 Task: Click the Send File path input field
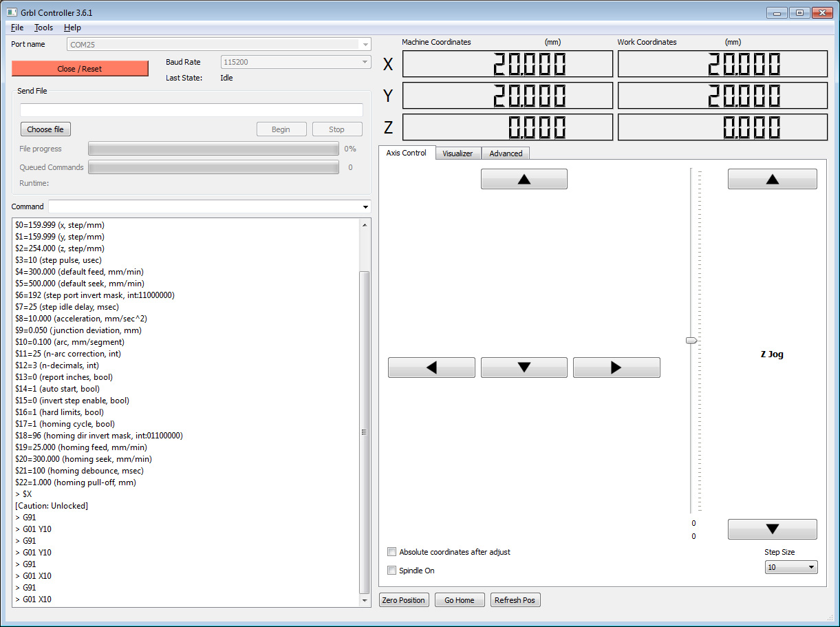tap(191, 110)
